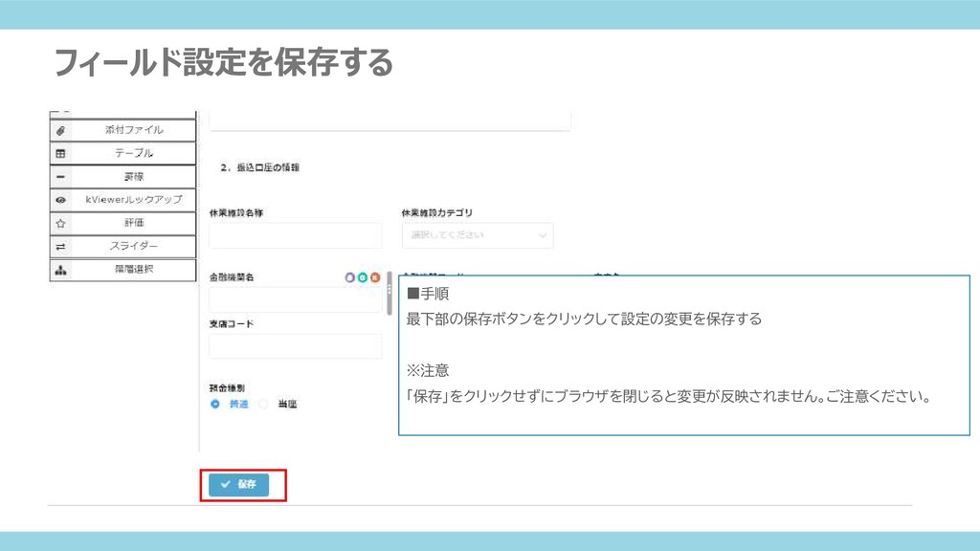Click the grey resize handle beside 金融機関名 field

point(390,293)
